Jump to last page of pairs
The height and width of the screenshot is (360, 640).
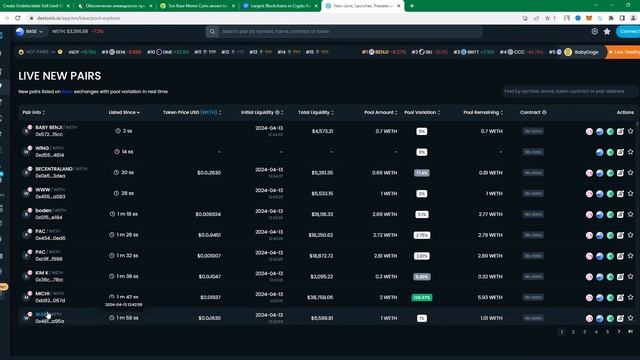click(630, 331)
